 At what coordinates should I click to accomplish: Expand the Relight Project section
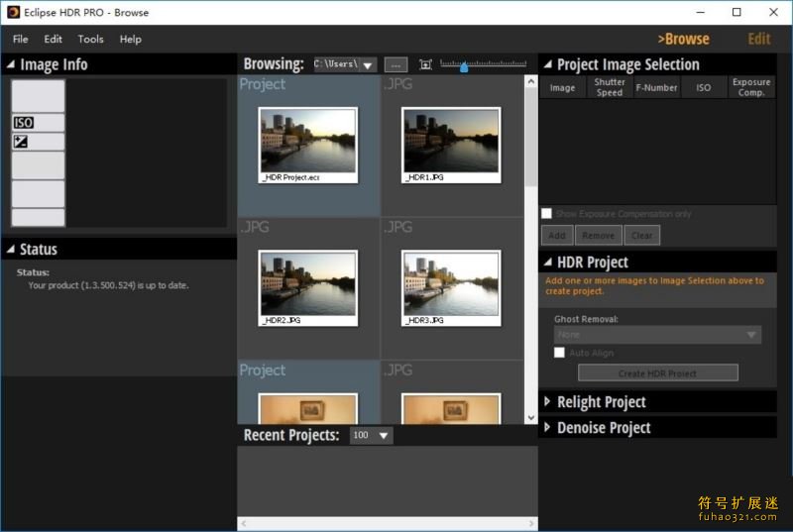(547, 402)
